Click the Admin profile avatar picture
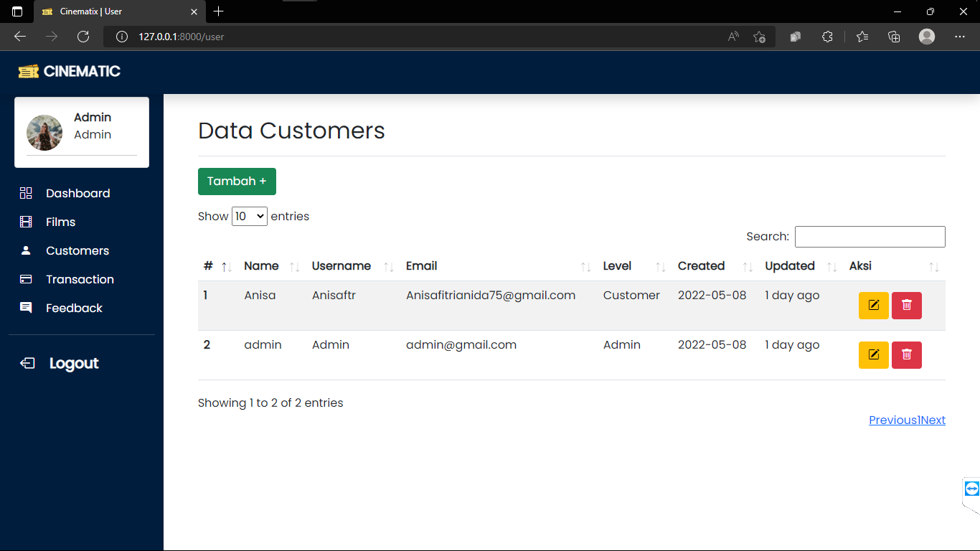 point(44,133)
